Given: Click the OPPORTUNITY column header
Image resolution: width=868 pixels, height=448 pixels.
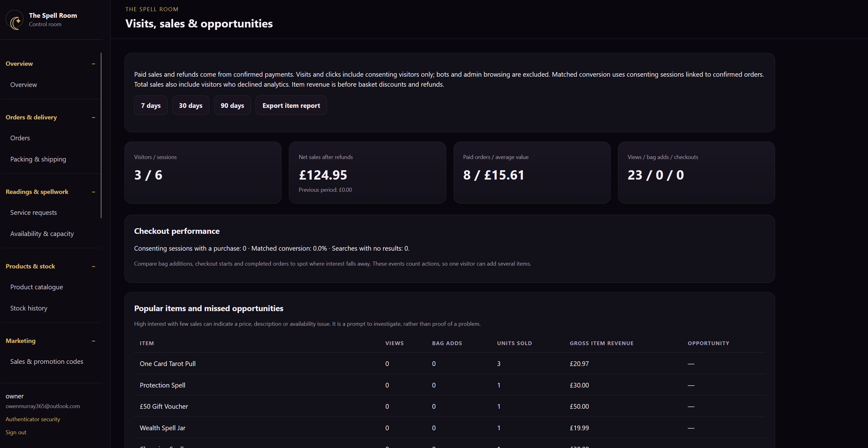Looking at the screenshot, I should 708,343.
